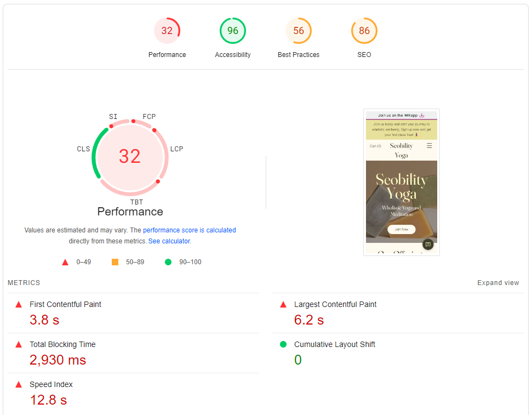This screenshot has width=532, height=415.
Task: Open the hamburger menu inside the site screenshot
Action: [430, 146]
